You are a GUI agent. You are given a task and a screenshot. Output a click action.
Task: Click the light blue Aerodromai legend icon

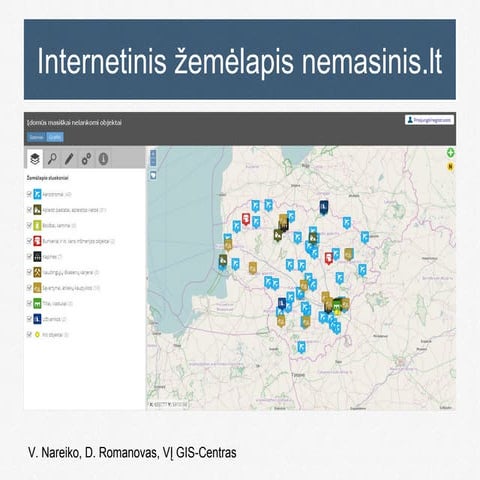(x=37, y=194)
